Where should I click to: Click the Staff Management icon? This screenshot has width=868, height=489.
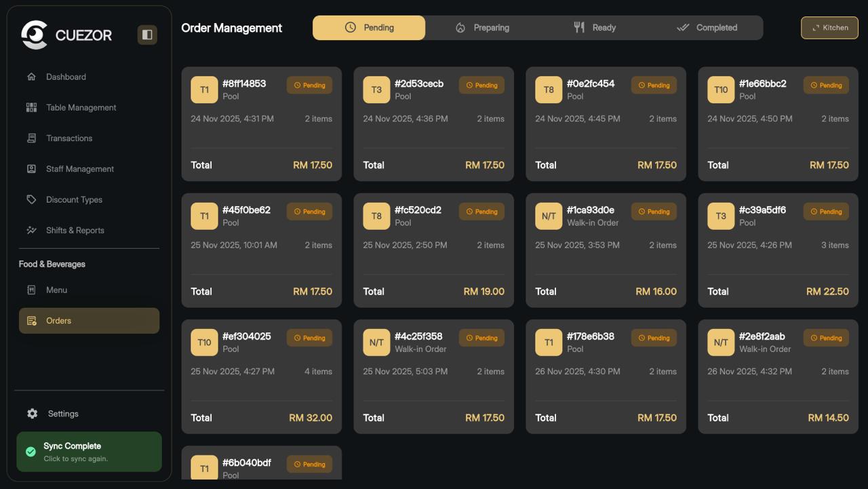[x=32, y=169]
